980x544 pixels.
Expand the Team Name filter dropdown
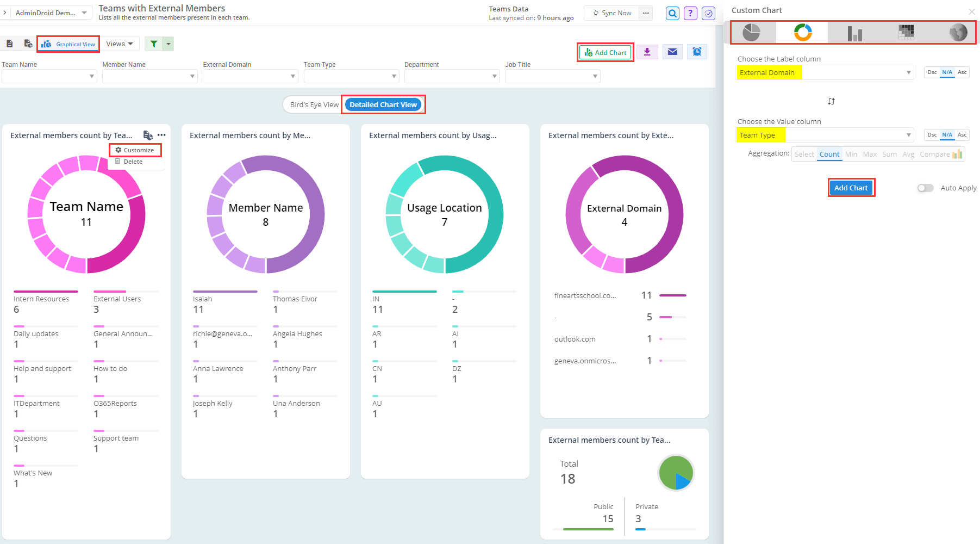[x=91, y=77]
